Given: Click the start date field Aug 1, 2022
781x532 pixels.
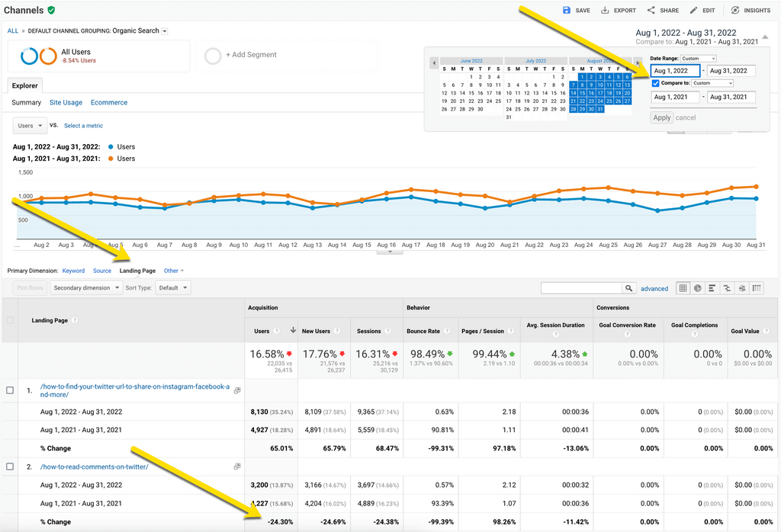Looking at the screenshot, I should click(675, 71).
